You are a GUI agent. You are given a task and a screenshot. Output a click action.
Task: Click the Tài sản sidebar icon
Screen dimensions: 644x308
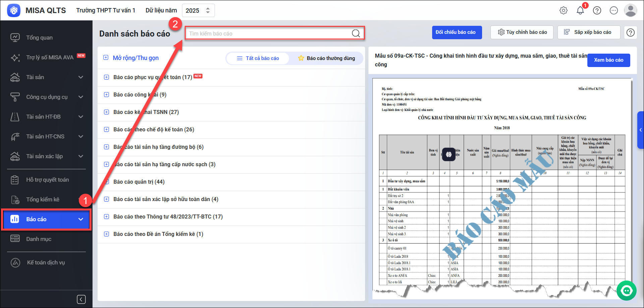(15, 77)
